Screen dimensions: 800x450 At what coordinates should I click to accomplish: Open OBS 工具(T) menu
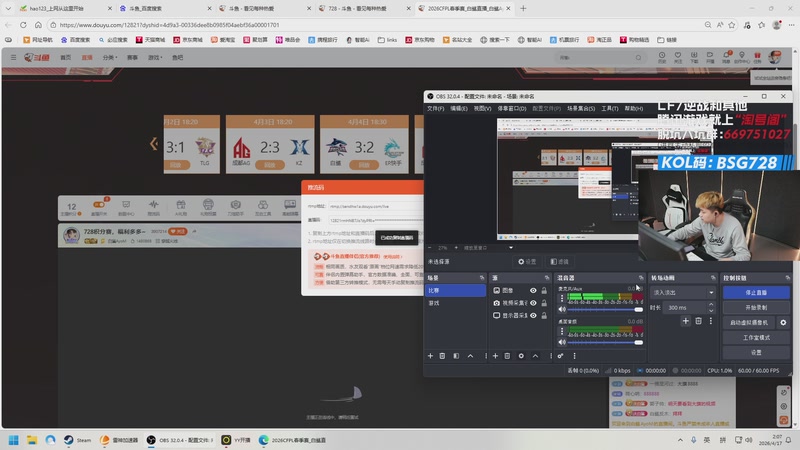tap(609, 108)
